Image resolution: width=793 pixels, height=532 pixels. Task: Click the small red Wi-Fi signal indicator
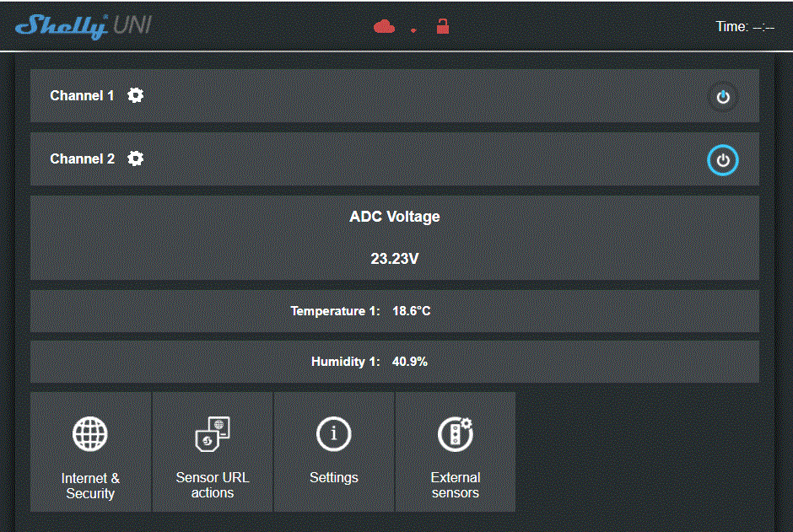click(x=413, y=30)
